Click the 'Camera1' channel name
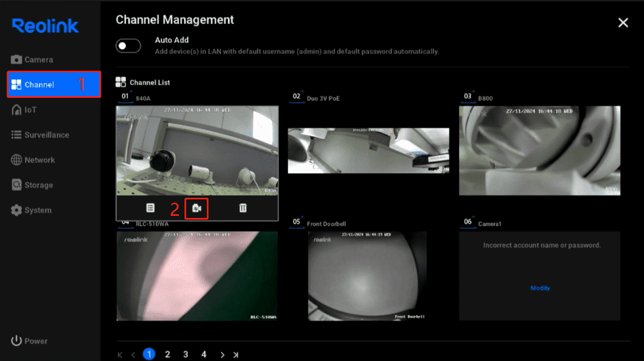Image resolution: width=644 pixels, height=361 pixels. click(x=490, y=224)
